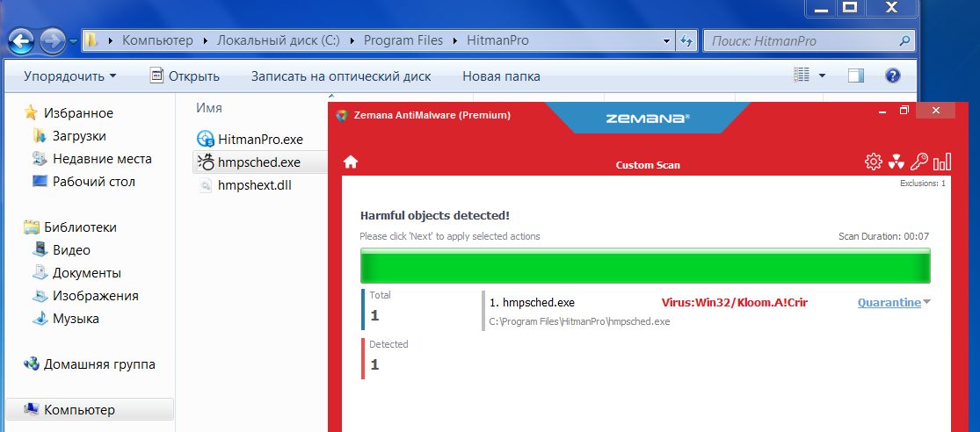
Task: Select Документы library
Action: tap(87, 273)
